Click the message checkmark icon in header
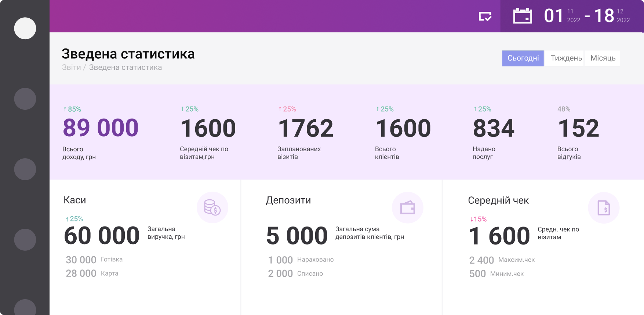Image resolution: width=644 pixels, height=315 pixels. 485,17
